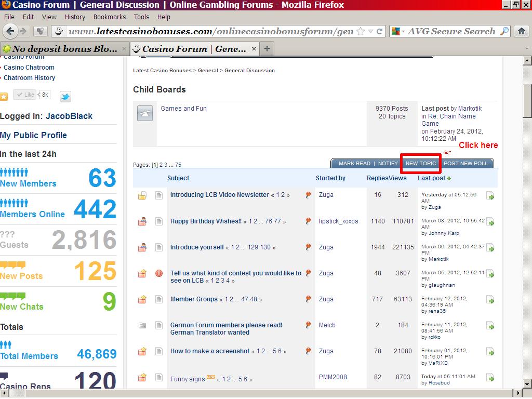Click the site identity icon in address bar

pyautogui.click(x=59, y=31)
